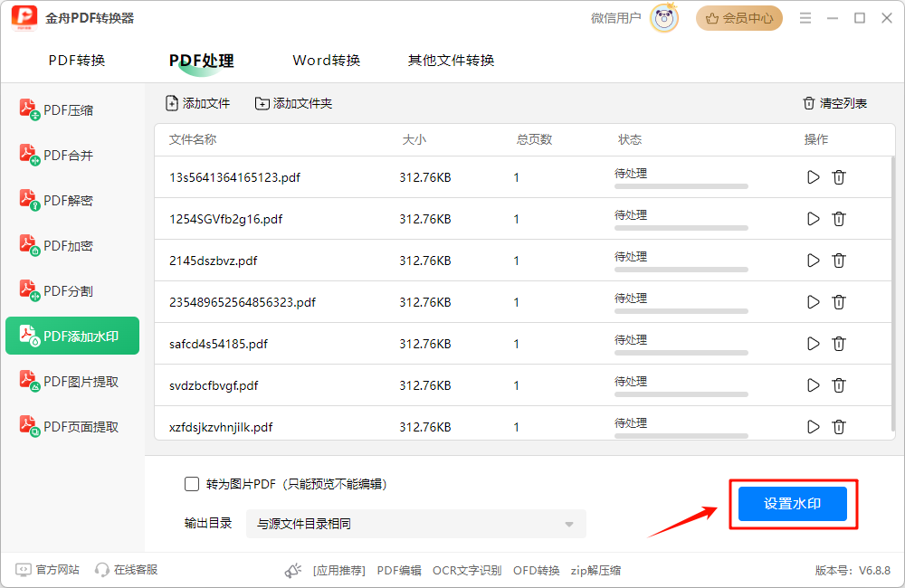
Task: Select file name 13s5641364165123.pdf
Action: 235,177
